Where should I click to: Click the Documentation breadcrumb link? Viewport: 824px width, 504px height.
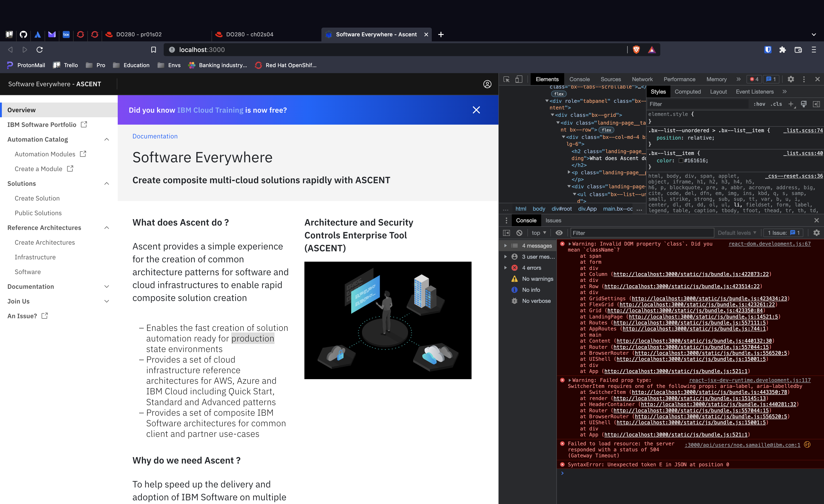point(155,136)
